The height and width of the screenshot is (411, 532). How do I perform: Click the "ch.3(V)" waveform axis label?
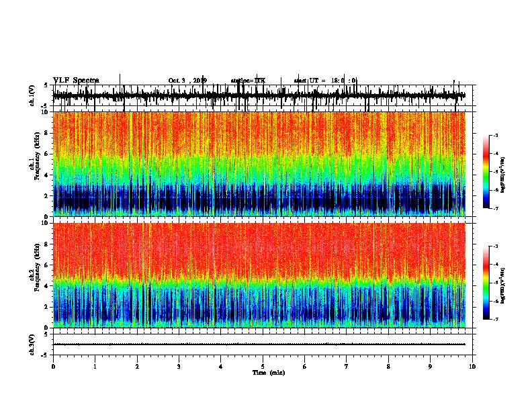tap(32, 345)
